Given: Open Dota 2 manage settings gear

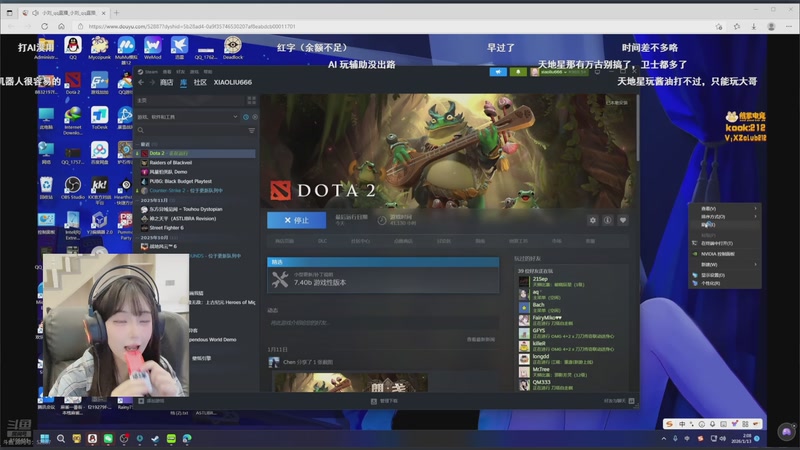Looking at the screenshot, I should [592, 220].
